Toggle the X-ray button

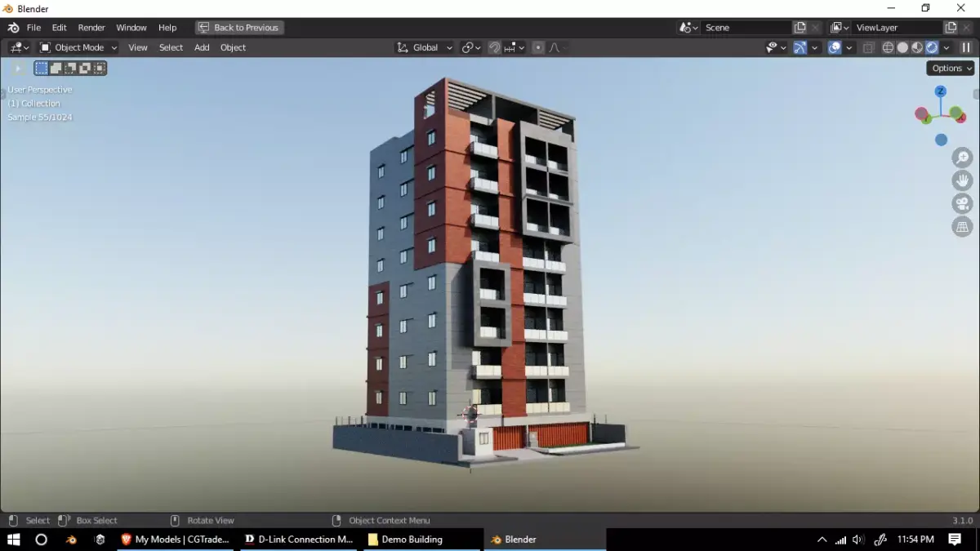coord(868,47)
